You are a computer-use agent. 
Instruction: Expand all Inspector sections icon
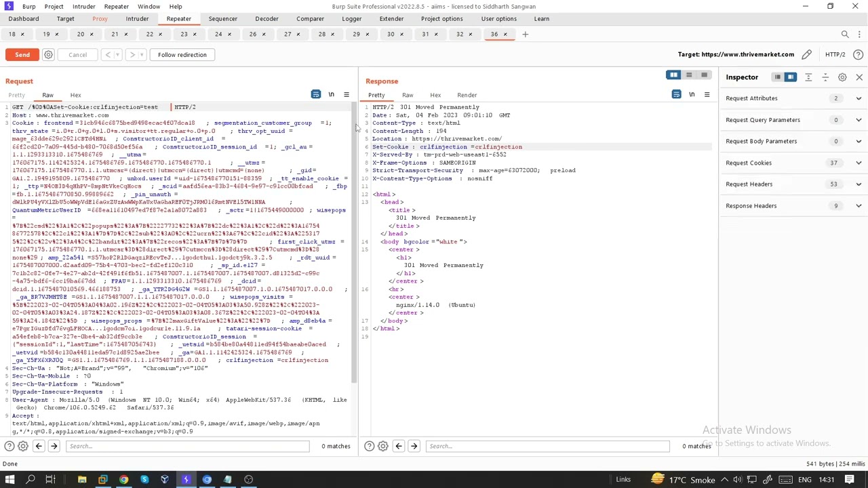tap(808, 77)
